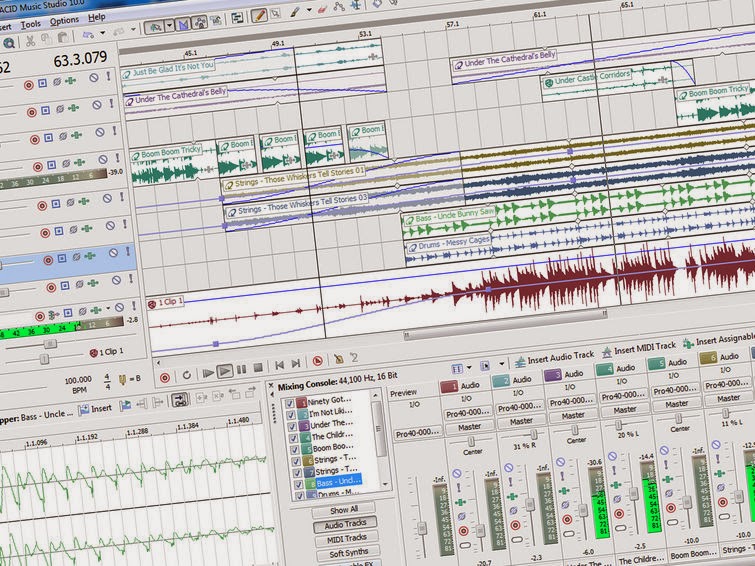
Task: Go to start of project
Action: coord(279,365)
